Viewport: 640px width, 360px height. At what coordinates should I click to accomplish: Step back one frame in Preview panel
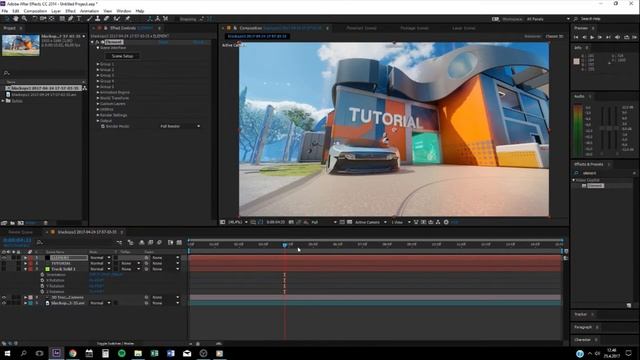coord(584,37)
